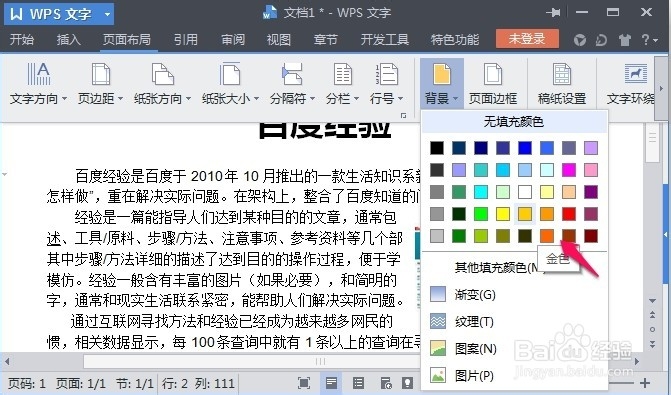Open the 稿纸设置 manuscript paper settings

click(562, 83)
